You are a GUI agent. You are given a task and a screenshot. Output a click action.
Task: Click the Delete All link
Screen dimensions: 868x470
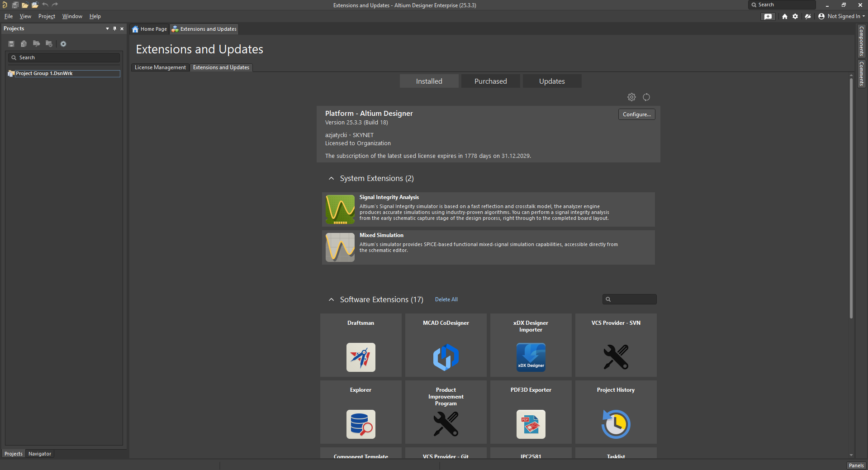tap(446, 299)
